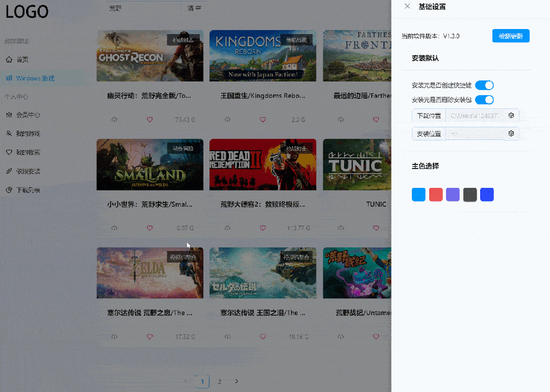Favorite 幽灵行动 with its heart icon
This screenshot has height=392, width=550.
pos(150,120)
